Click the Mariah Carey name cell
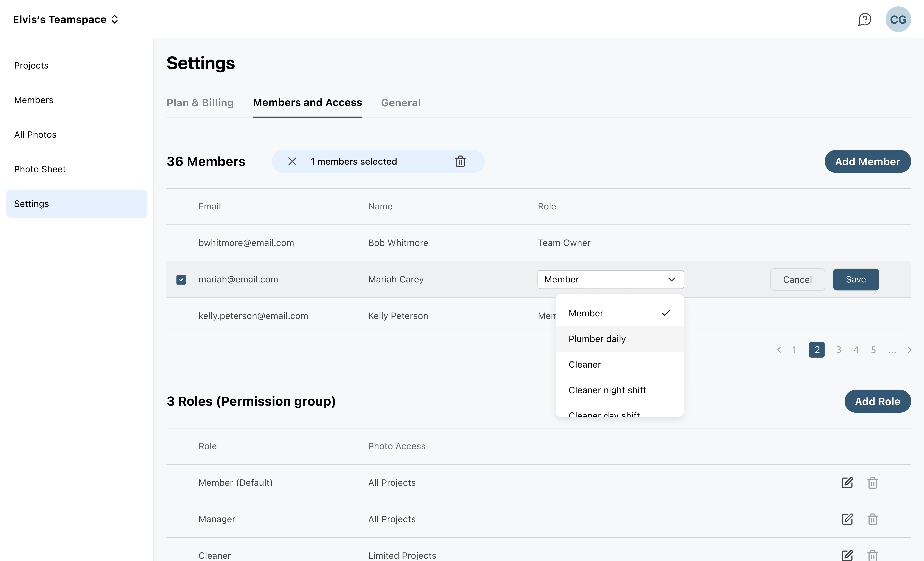Image resolution: width=924 pixels, height=561 pixels. 396,279
